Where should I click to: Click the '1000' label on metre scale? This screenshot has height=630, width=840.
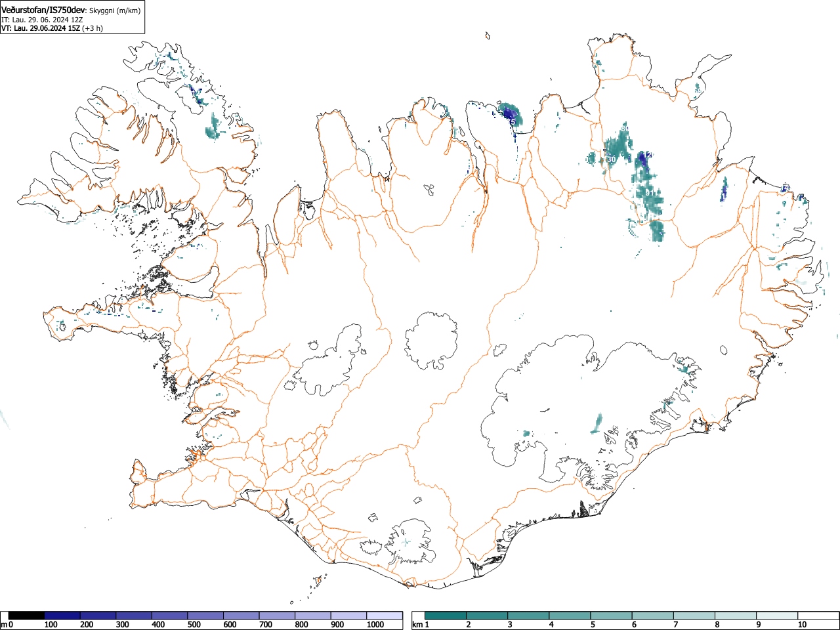(x=375, y=625)
